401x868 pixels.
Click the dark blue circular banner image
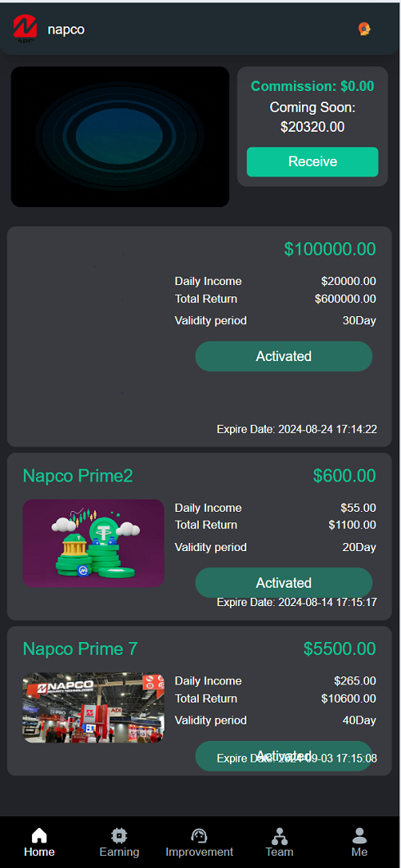[120, 137]
